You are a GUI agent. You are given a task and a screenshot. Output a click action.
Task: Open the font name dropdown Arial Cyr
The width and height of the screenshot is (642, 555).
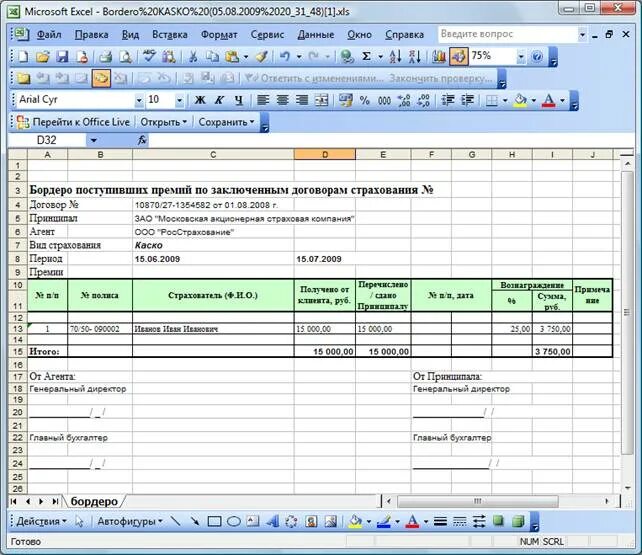coord(139,100)
